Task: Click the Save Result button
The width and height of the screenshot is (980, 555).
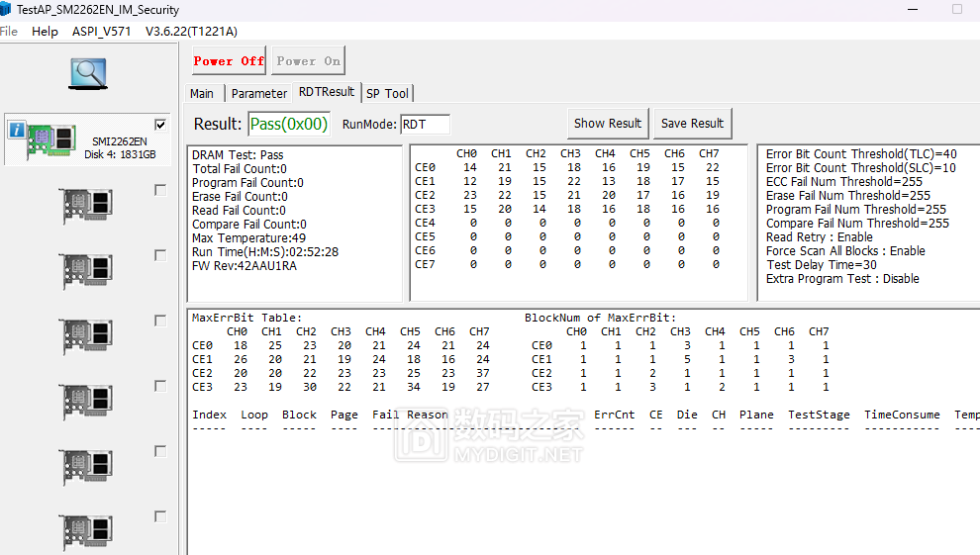Action: [x=693, y=124]
